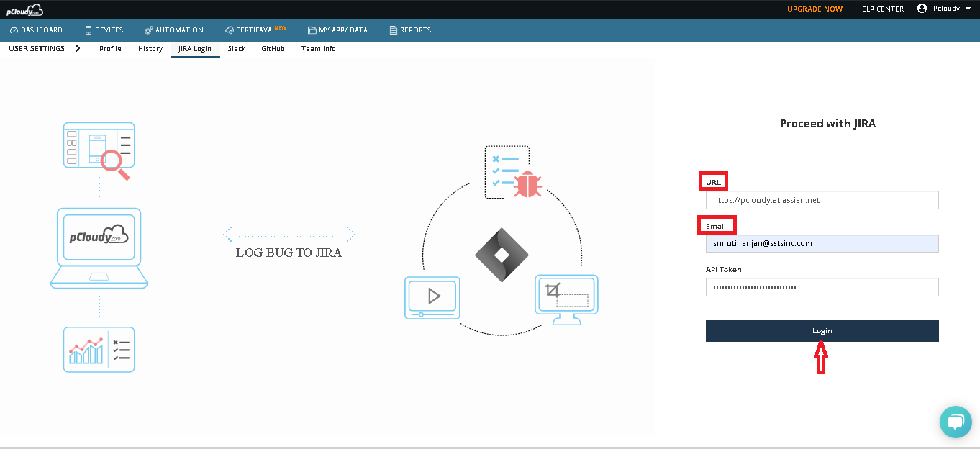Click the Certifaya cloud icon
The height and width of the screenshot is (449, 980).
coord(229,30)
